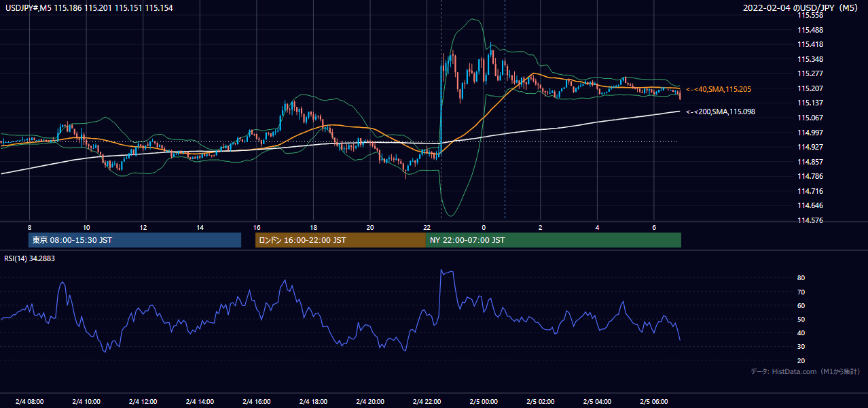The image size is (868, 408).
Task: Click hour label 22 under price chart
Action: 427,226
